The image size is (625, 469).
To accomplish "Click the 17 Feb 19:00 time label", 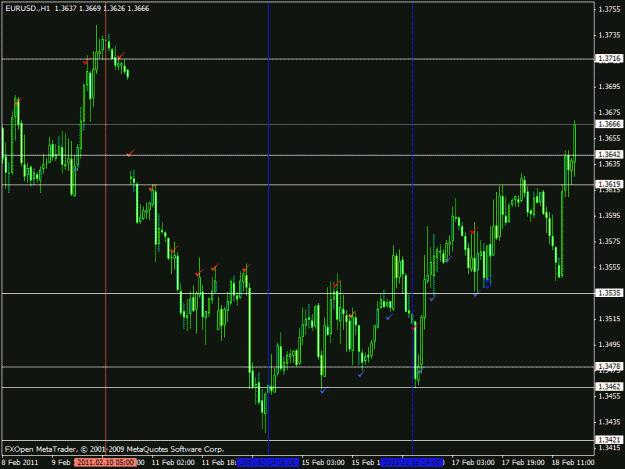I will point(523,462).
